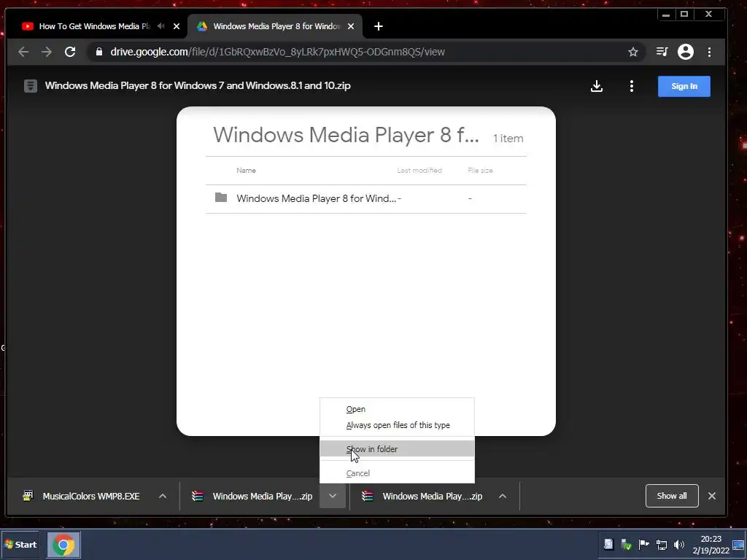The image size is (747, 560).
Task: Click the folder icon in the file list
Action: 221,198
